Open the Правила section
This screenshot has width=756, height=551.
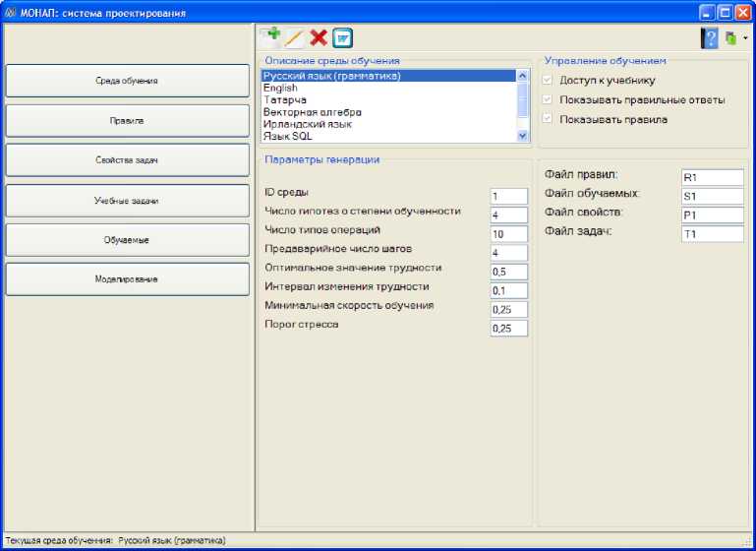click(x=127, y=121)
